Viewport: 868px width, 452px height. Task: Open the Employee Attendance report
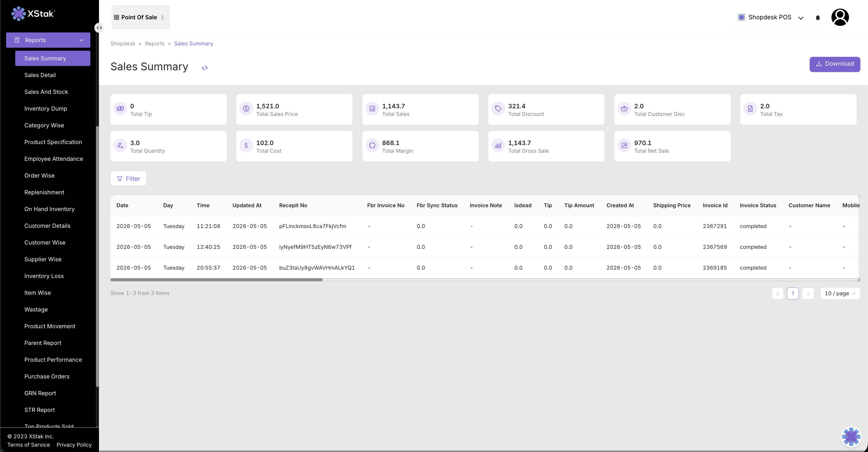coord(54,159)
